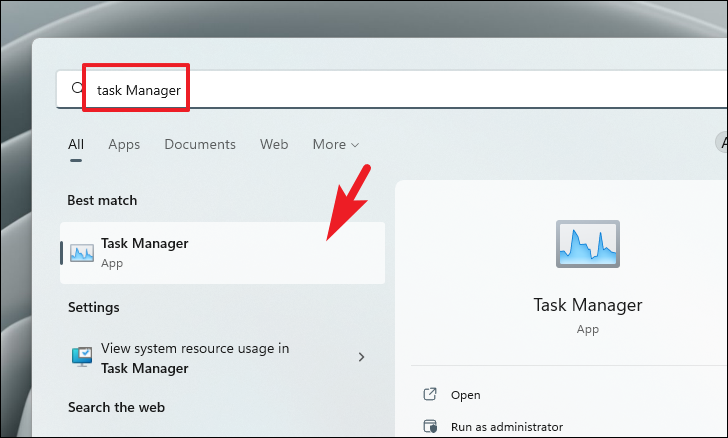
Task: Click the 'App' label under the best match result
Action: coord(112,263)
